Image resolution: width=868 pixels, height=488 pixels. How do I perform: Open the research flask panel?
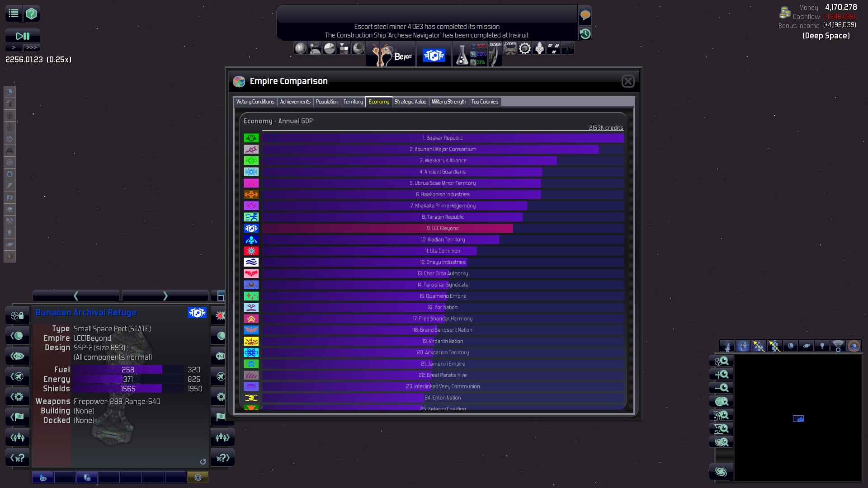pyautogui.click(x=462, y=55)
